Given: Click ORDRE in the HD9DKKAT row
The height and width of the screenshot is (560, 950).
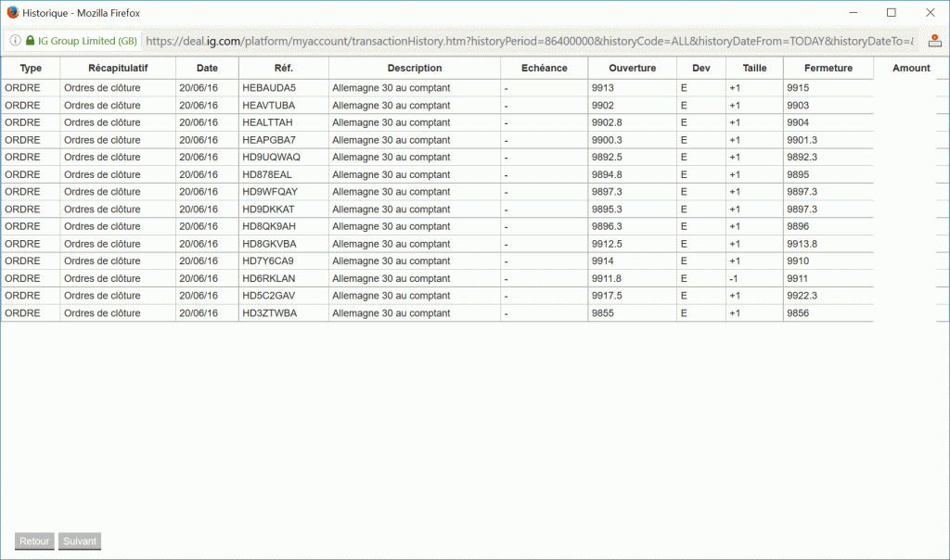Looking at the screenshot, I should click(x=22, y=209).
